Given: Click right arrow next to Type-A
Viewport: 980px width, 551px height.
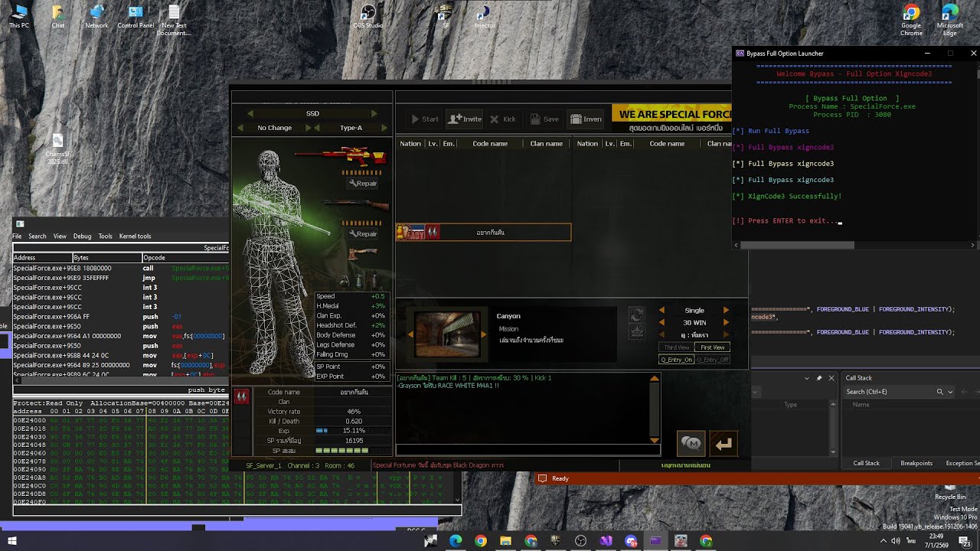Looking at the screenshot, I should (x=384, y=128).
